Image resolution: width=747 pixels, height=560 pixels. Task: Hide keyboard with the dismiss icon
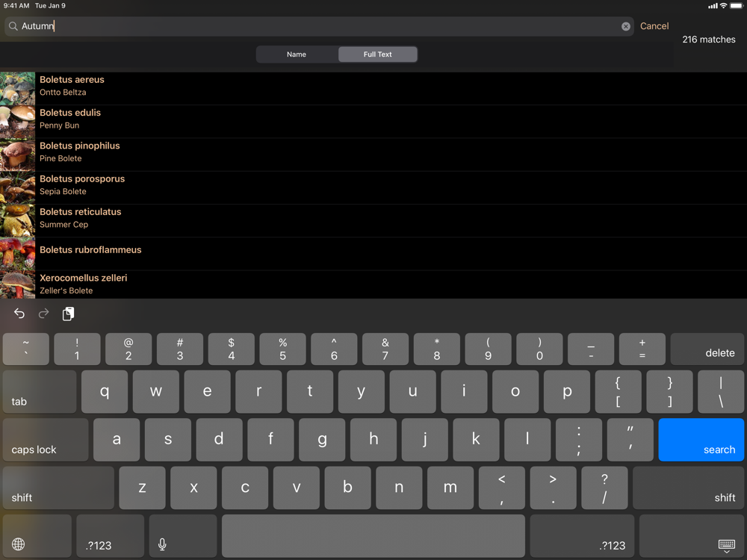[x=726, y=545]
